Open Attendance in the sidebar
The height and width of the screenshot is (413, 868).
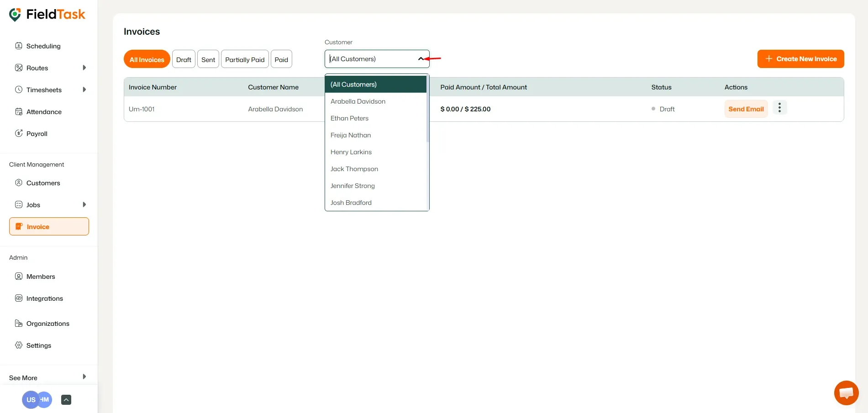point(44,111)
